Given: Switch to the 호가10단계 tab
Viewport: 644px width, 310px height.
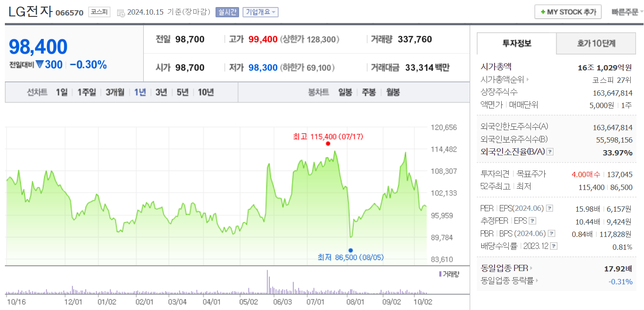Looking at the screenshot, I should 596,43.
